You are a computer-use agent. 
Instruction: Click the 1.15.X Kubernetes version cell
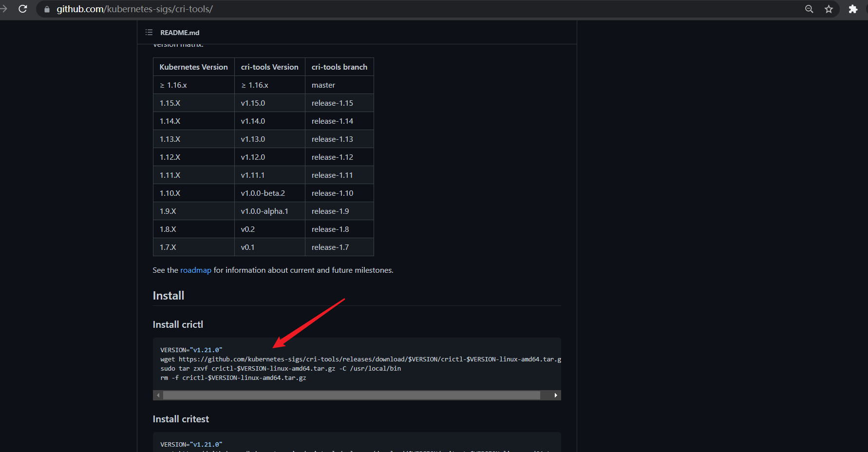[x=194, y=103]
